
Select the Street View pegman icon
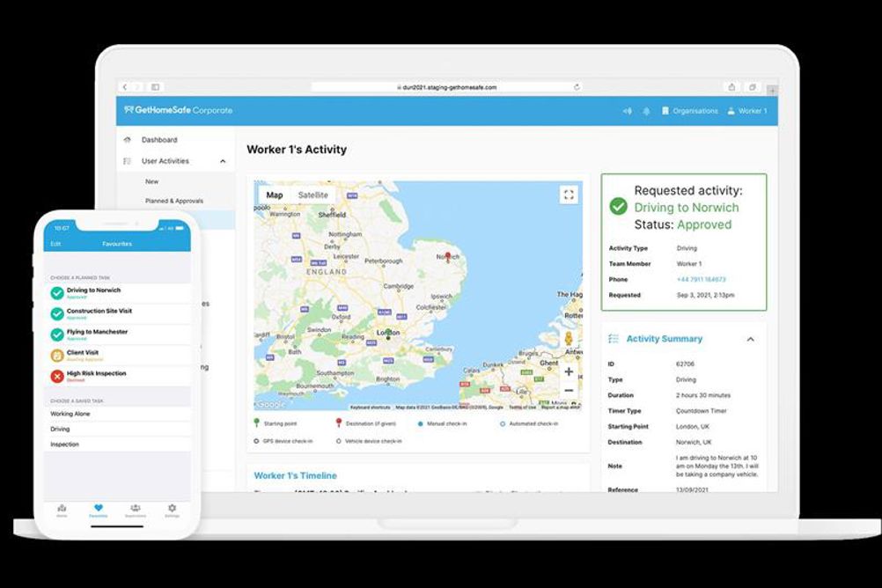tap(569, 338)
